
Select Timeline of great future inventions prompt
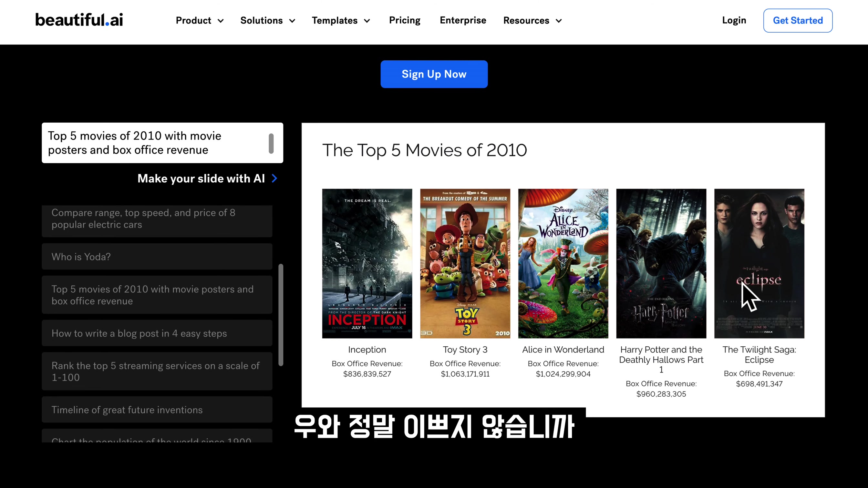coord(157,410)
